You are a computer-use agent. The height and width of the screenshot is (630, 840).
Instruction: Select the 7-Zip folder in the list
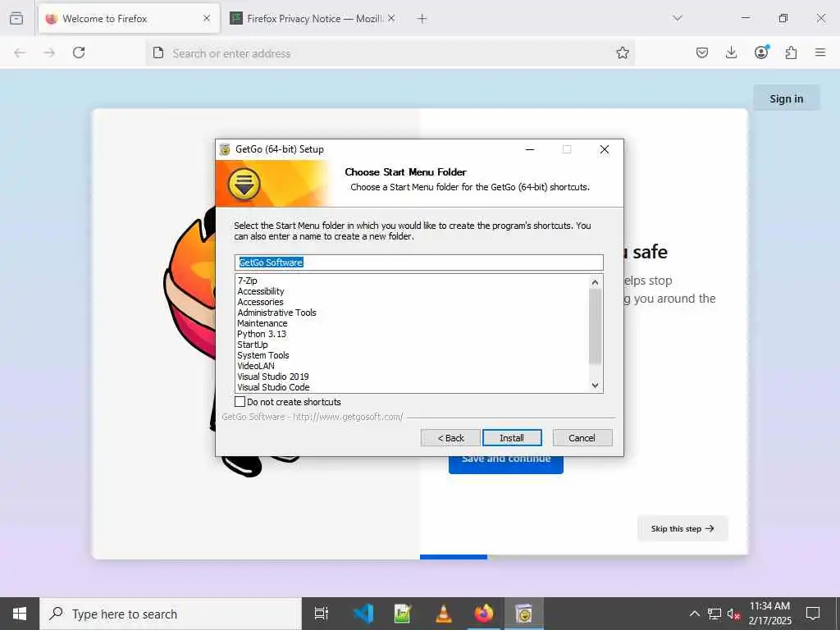click(x=248, y=281)
